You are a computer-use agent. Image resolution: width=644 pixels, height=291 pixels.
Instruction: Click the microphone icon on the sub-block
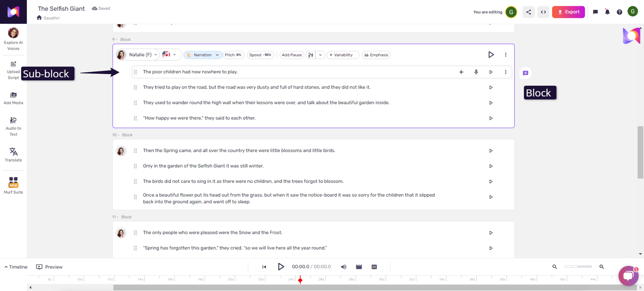tap(476, 72)
